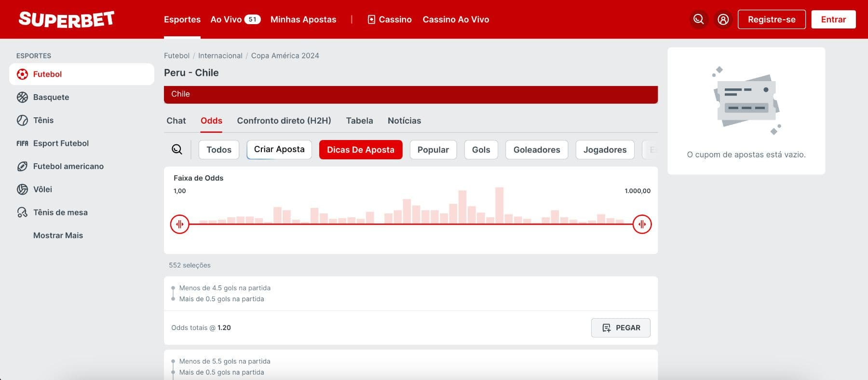Click the red Chile banner
Viewport: 868px width, 380px height.
click(411, 94)
